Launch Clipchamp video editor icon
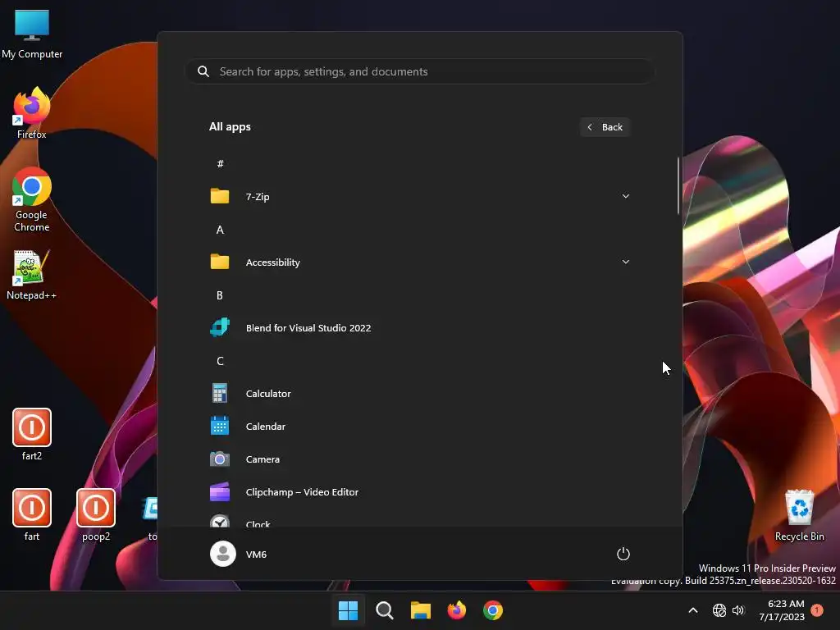 220,492
